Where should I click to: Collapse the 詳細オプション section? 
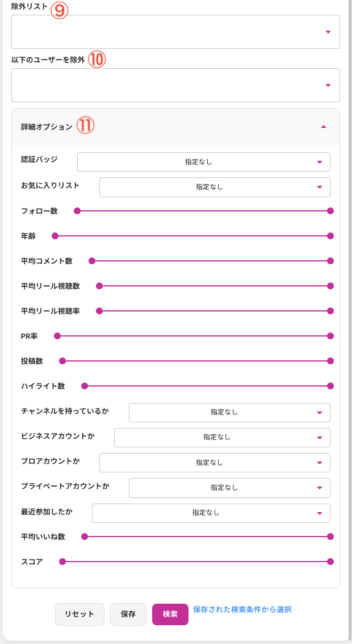point(323,127)
